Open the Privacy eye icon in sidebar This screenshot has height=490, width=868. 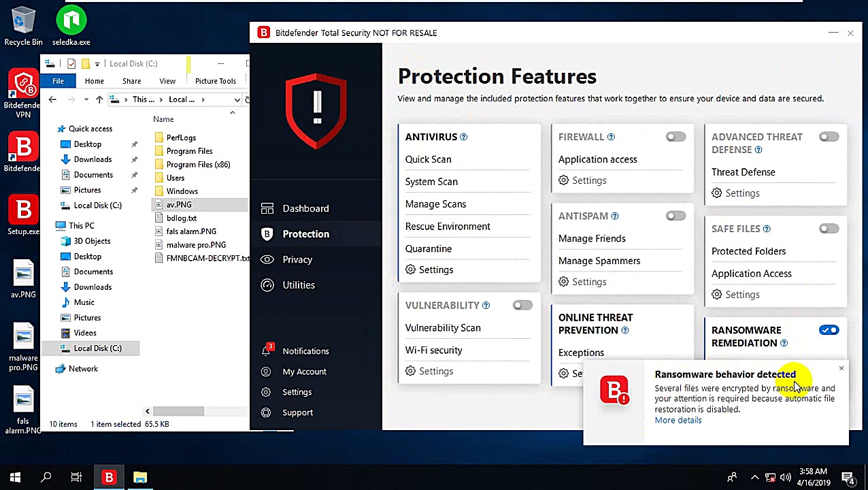tap(267, 259)
